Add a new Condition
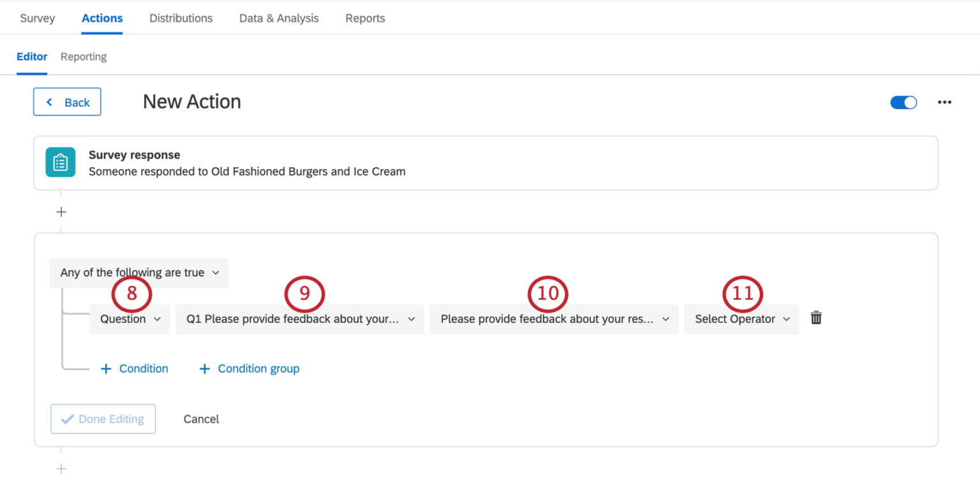The height and width of the screenshot is (490, 980). coord(135,369)
